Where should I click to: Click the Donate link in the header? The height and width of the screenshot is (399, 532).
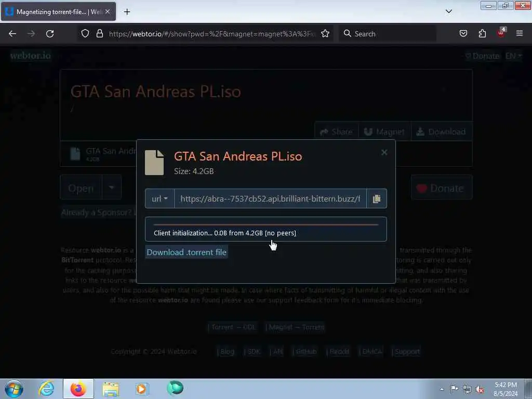coord(482,56)
